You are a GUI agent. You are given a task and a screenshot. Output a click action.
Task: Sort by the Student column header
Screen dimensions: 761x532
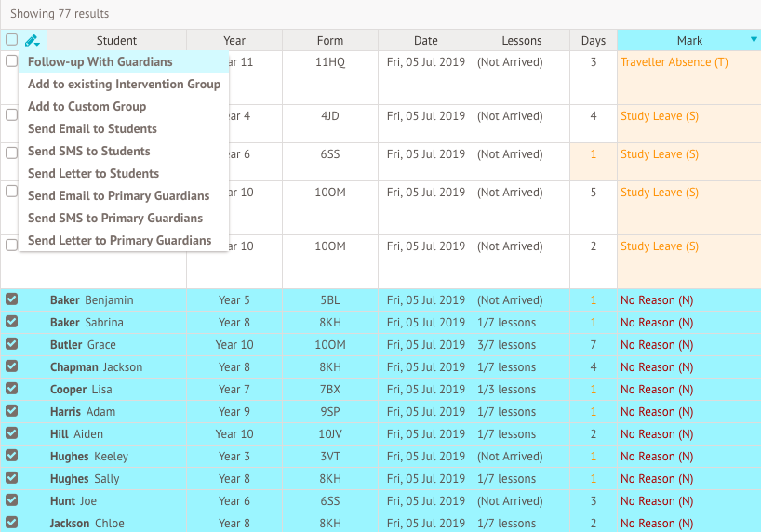coord(116,41)
